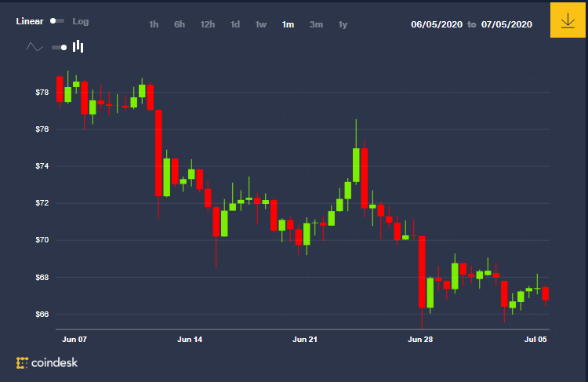The width and height of the screenshot is (588, 382).
Task: Edit the end date 07/05/2020
Action: pos(506,24)
